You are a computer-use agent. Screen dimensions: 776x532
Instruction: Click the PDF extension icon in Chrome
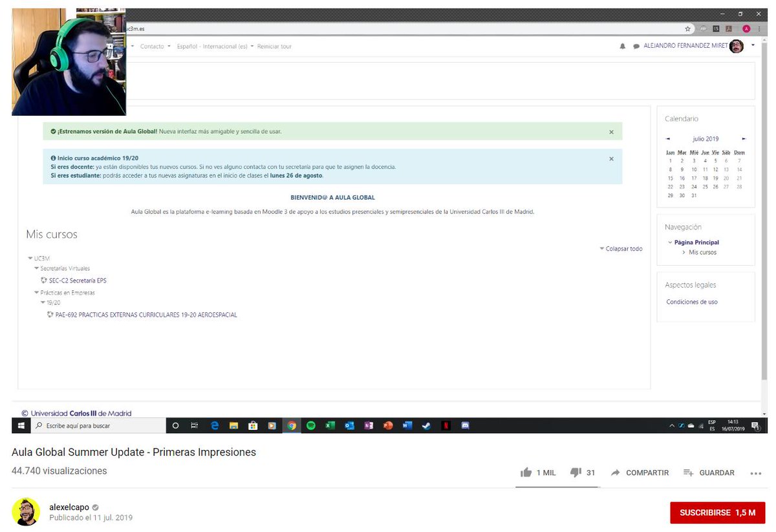[x=728, y=28]
